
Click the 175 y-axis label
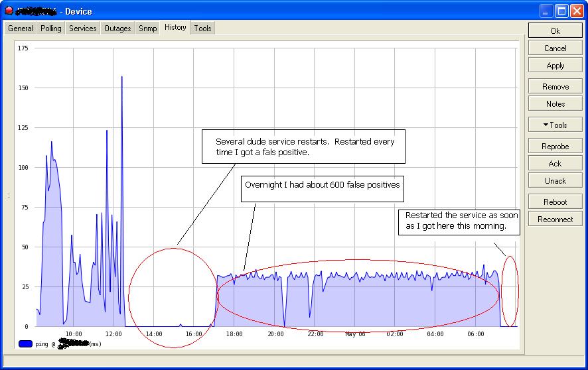(23, 48)
